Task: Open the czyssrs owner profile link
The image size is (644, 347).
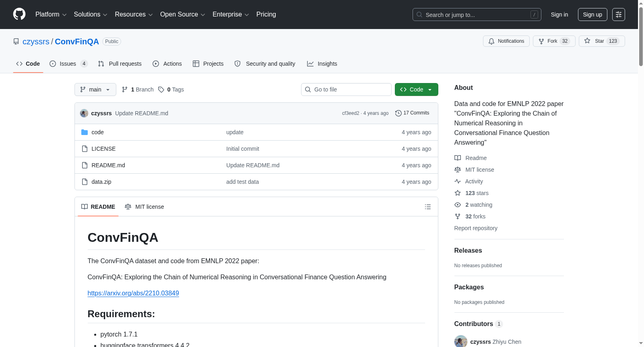Action: pos(36,42)
